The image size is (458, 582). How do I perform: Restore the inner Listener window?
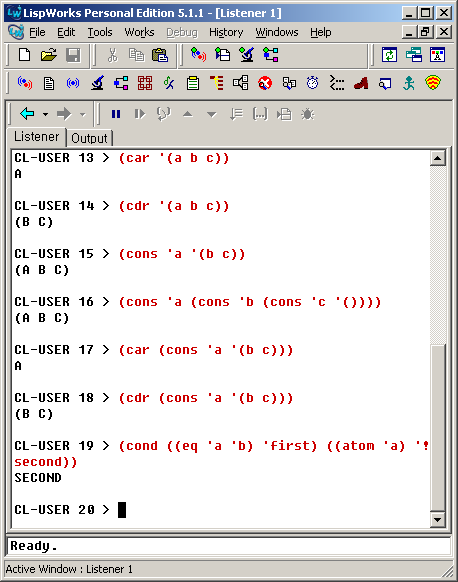click(x=425, y=32)
